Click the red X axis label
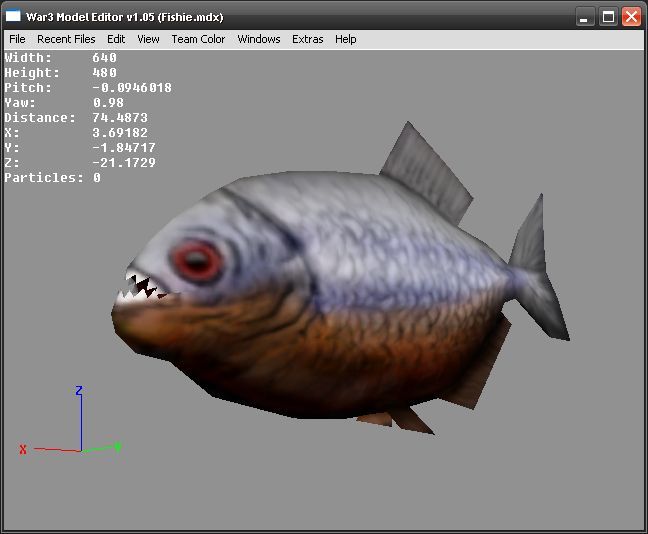The width and height of the screenshot is (648, 534). (23, 450)
